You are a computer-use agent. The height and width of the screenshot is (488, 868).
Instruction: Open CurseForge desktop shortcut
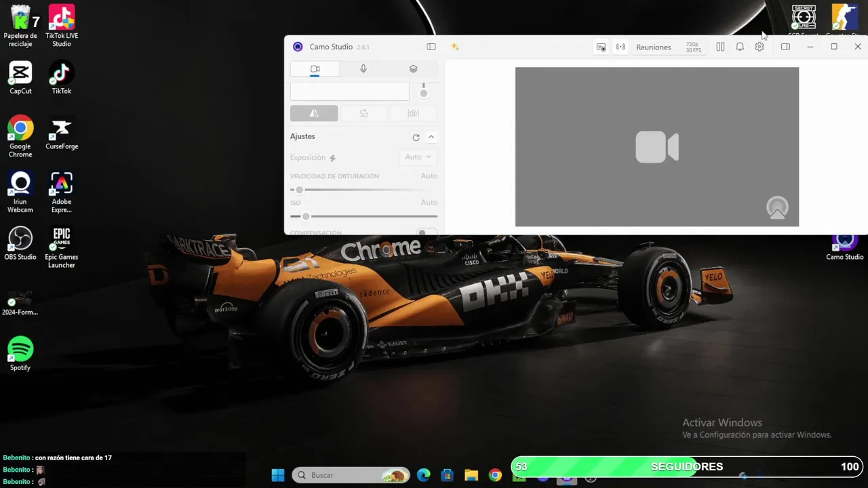[x=62, y=132]
